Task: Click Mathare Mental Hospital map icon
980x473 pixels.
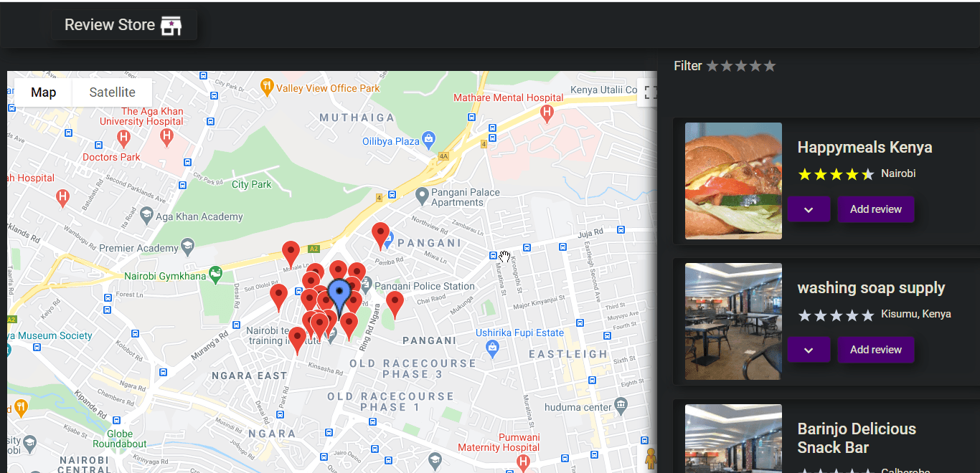Action: pyautogui.click(x=547, y=113)
